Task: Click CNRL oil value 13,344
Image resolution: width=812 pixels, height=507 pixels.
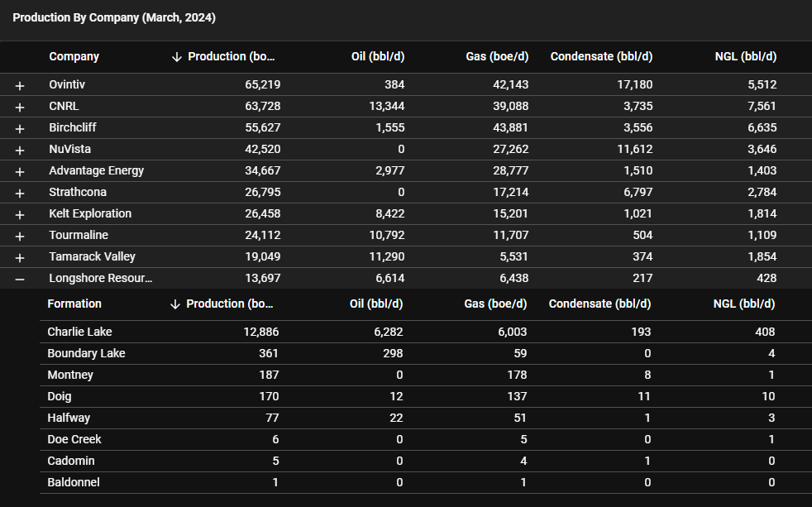Action: pos(387,106)
